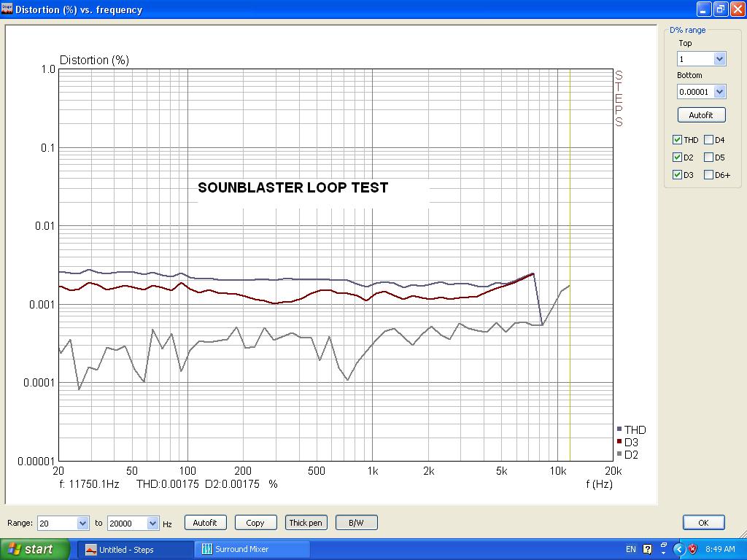Image resolution: width=747 pixels, height=560 pixels.
Task: Click the SOUNBLASTER LOOP TEST chart label
Action: 293,187
